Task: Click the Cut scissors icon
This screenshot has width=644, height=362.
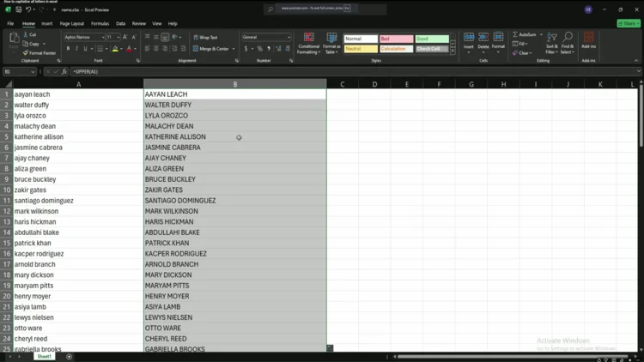Action: coord(26,35)
